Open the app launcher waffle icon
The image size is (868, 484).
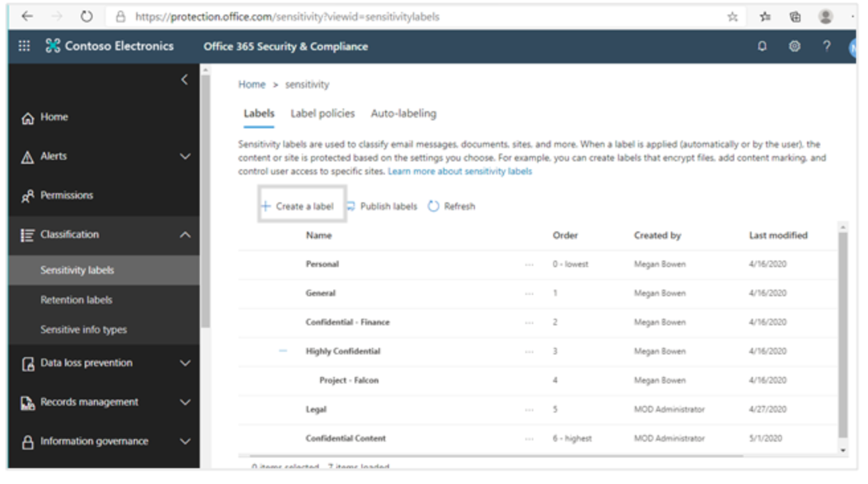pyautogui.click(x=23, y=46)
